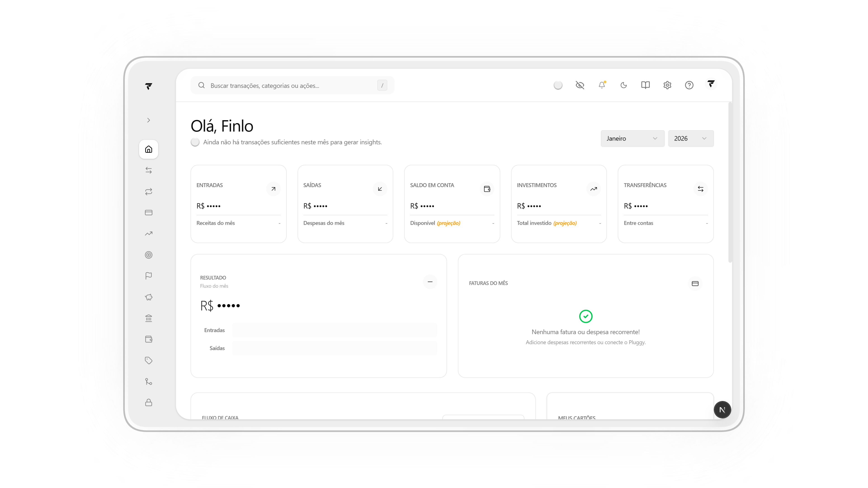Image resolution: width=868 pixels, height=488 pixels.
Task: Expand the sidebar with the chevron arrow
Action: (149, 120)
